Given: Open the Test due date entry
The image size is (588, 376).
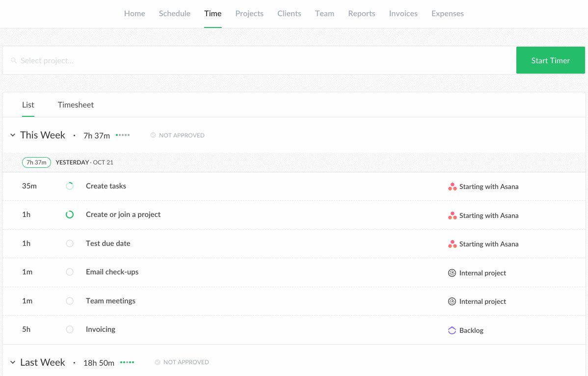Looking at the screenshot, I should [x=108, y=243].
